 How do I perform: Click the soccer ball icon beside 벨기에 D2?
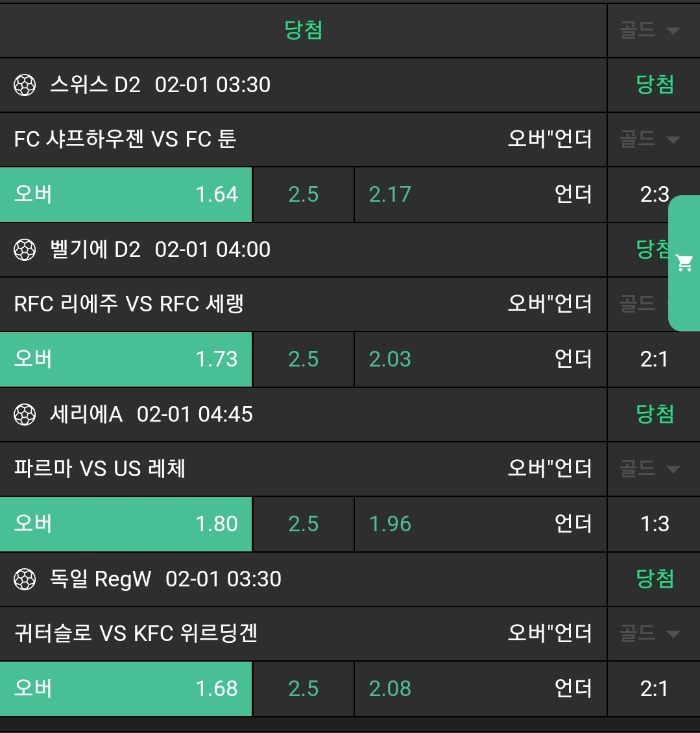pos(25,250)
